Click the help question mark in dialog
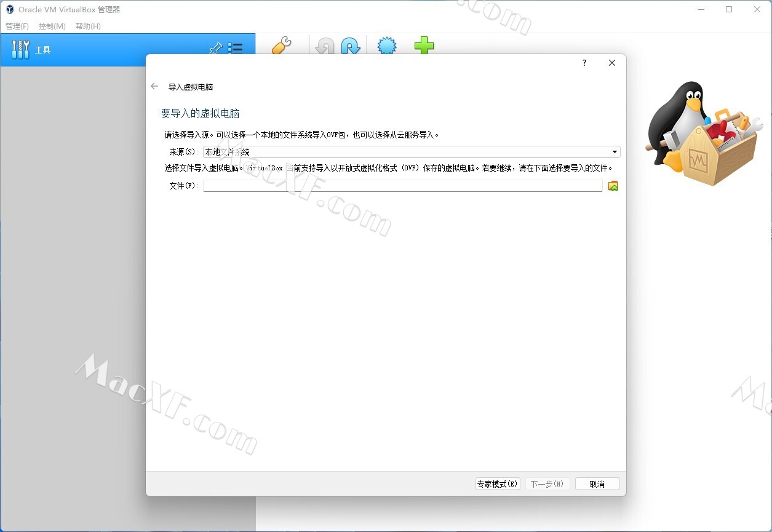 coord(584,63)
